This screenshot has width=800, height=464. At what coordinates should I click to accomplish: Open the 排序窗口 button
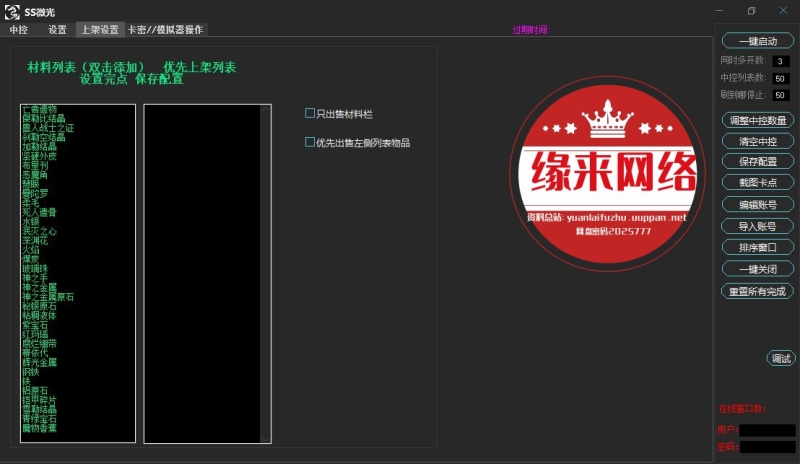point(758,248)
